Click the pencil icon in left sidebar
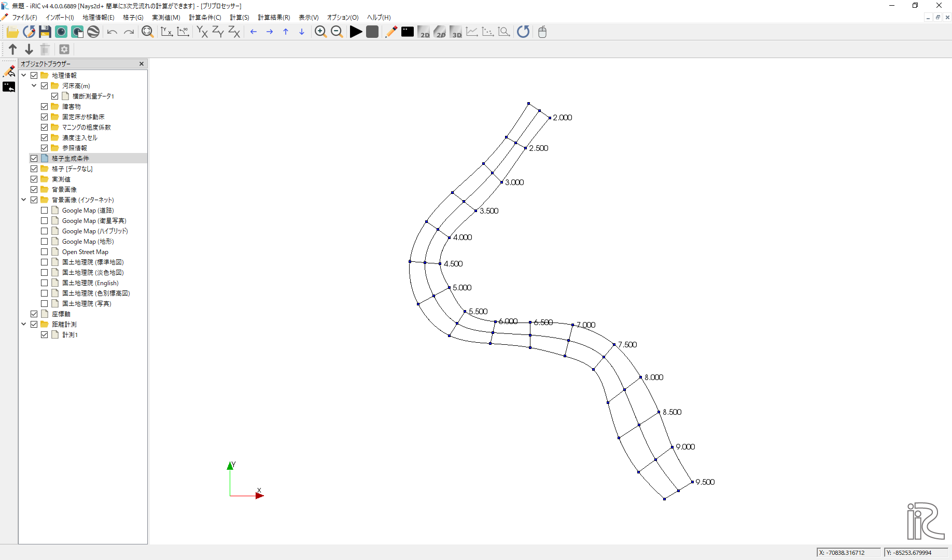Viewport: 952px width, 560px height. click(9, 71)
